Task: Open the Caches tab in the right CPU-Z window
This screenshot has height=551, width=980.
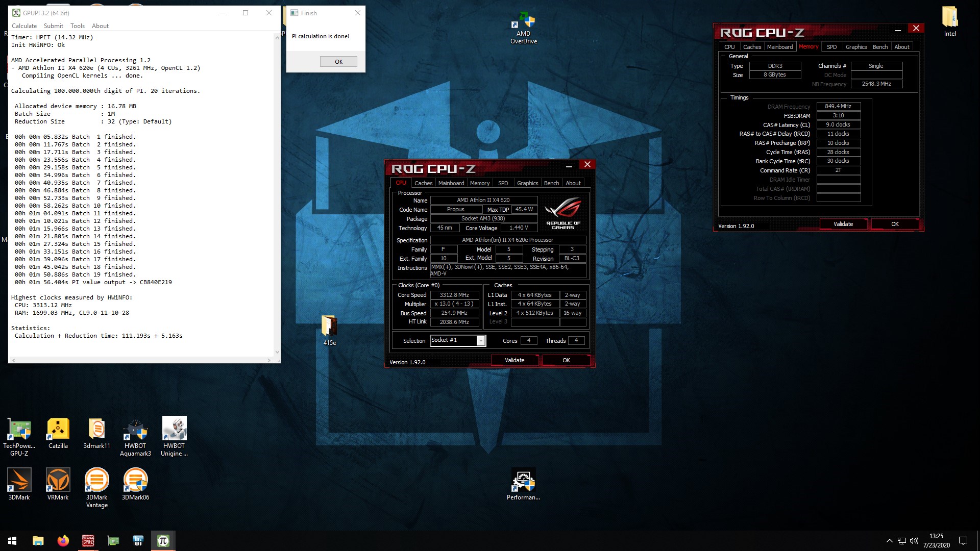Action: pos(752,47)
